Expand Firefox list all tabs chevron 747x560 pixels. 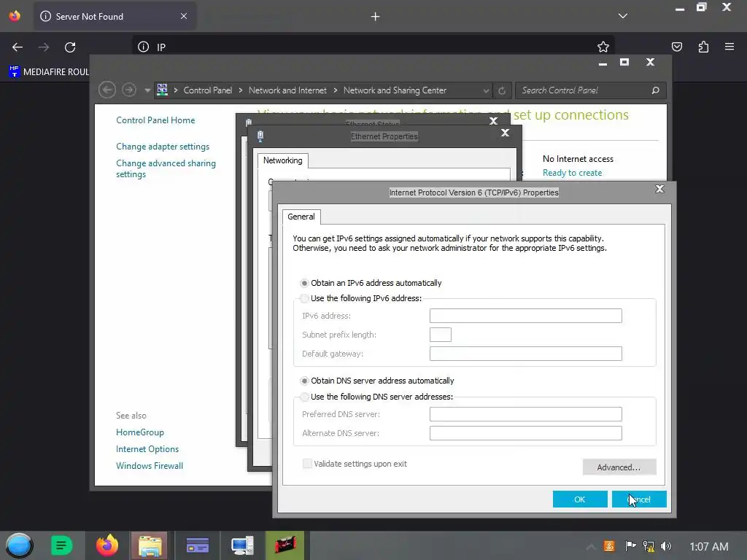tap(623, 16)
